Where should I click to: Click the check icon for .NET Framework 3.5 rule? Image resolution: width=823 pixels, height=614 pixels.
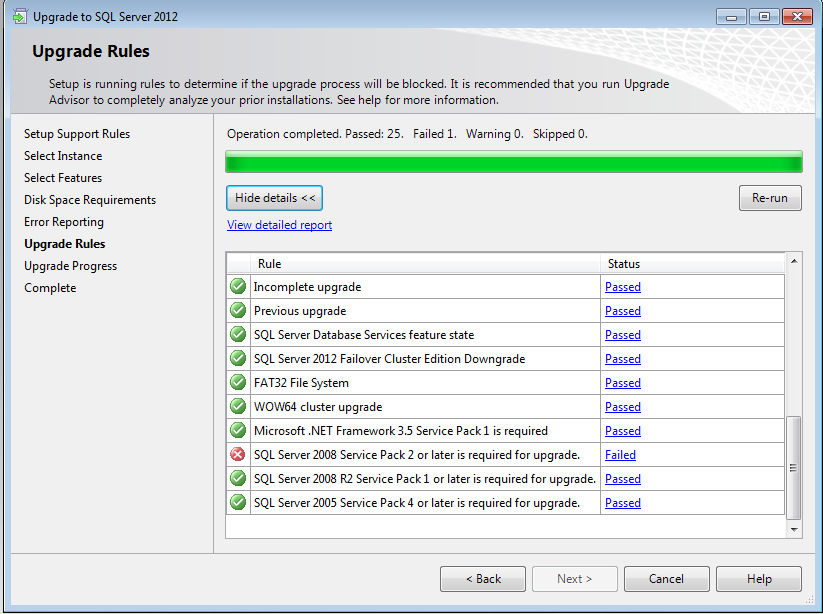point(238,430)
